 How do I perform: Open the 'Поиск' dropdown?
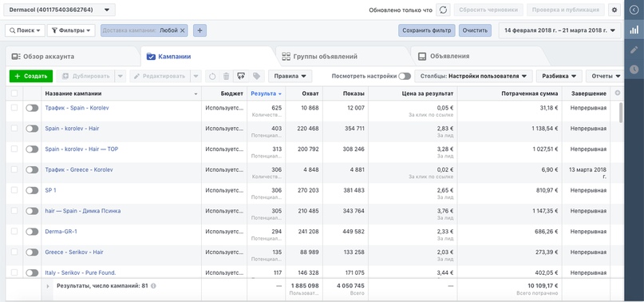click(25, 30)
